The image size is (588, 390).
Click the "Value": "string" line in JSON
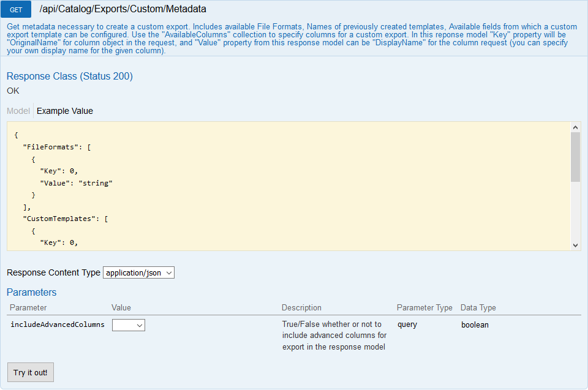[76, 183]
